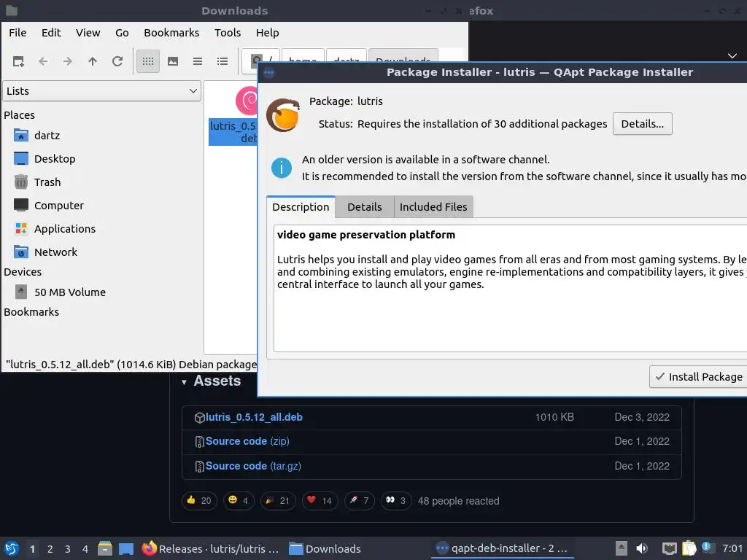
Task: Download lutris_0.5.12_all.deb link in Firefox
Action: [x=254, y=417]
